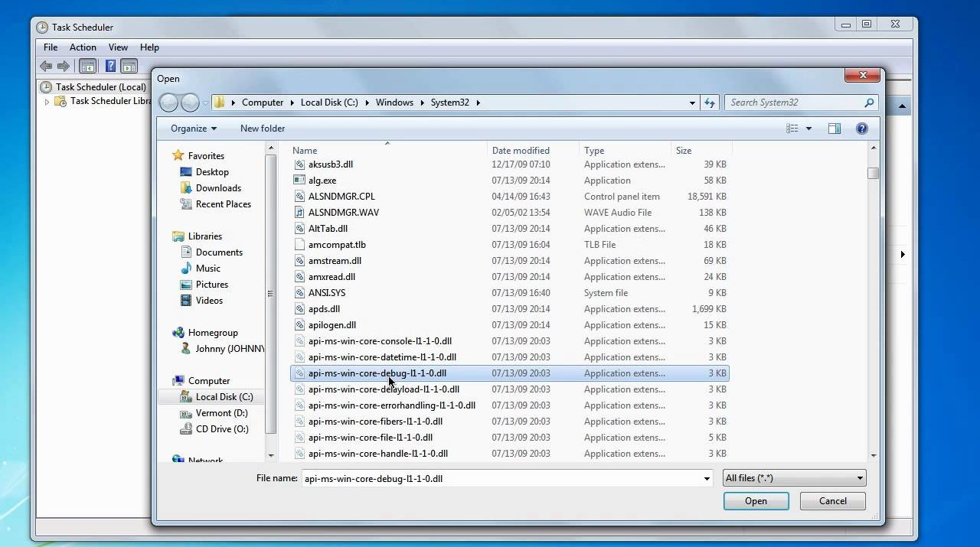
Task: Expand the view options dropdown arrow
Action: (808, 129)
